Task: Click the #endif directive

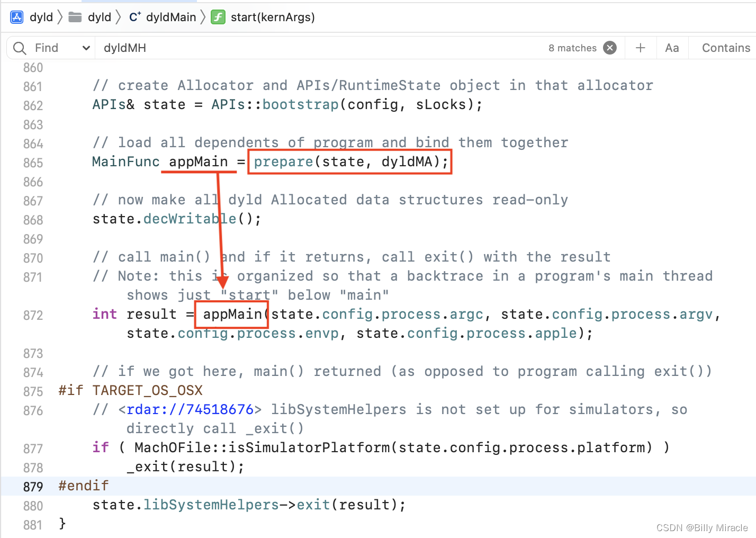Action: (x=84, y=486)
